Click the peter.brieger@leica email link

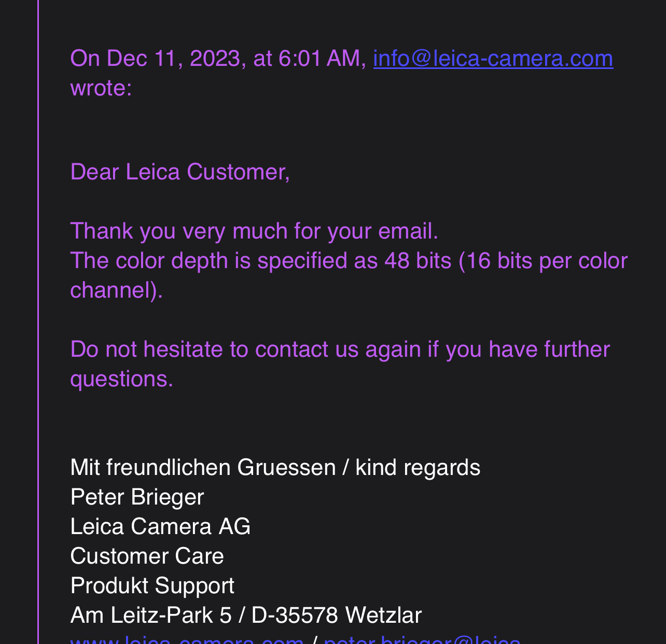[x=422, y=640]
